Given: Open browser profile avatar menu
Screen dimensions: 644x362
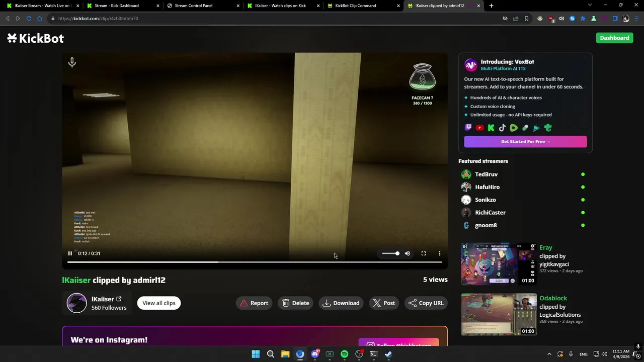Looking at the screenshot, I should pyautogui.click(x=626, y=19).
